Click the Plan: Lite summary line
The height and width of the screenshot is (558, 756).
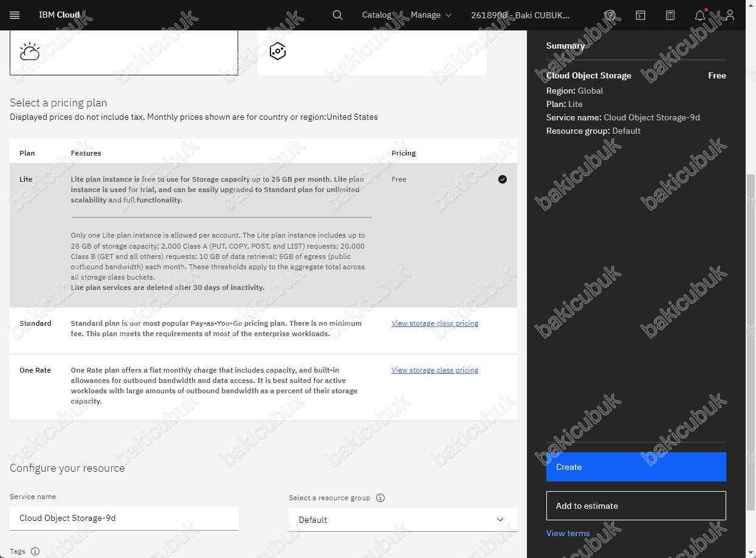click(x=565, y=104)
